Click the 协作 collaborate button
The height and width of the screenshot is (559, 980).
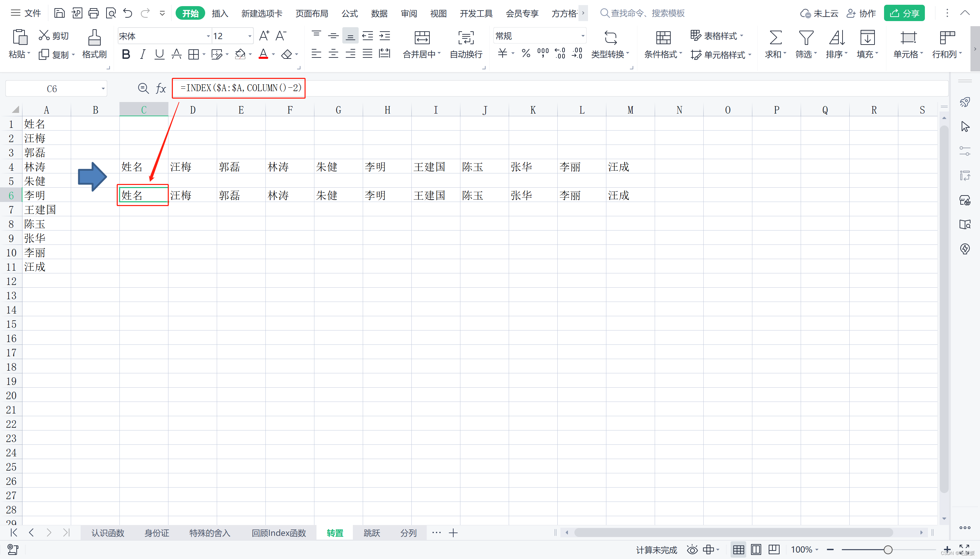point(861,14)
